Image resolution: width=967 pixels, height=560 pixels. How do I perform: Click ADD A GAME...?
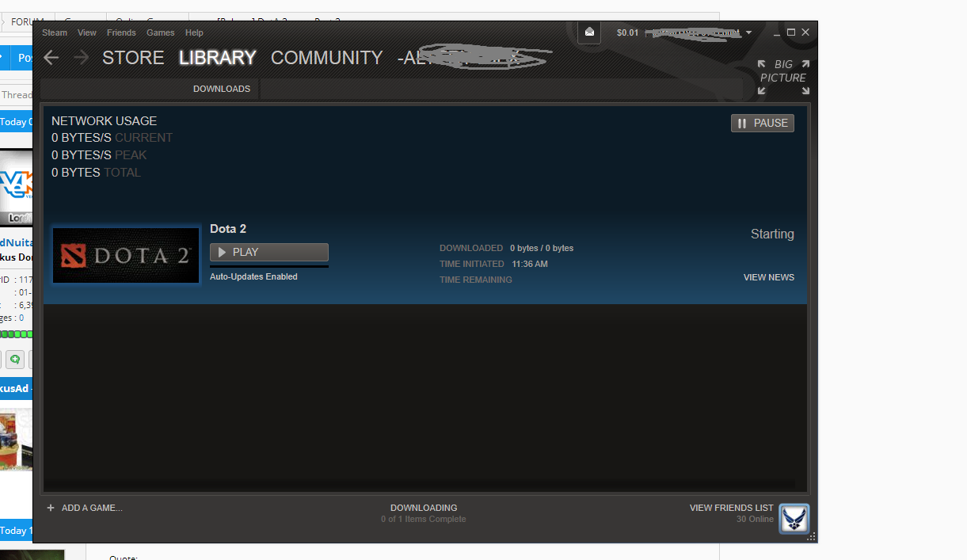pyautogui.click(x=92, y=508)
